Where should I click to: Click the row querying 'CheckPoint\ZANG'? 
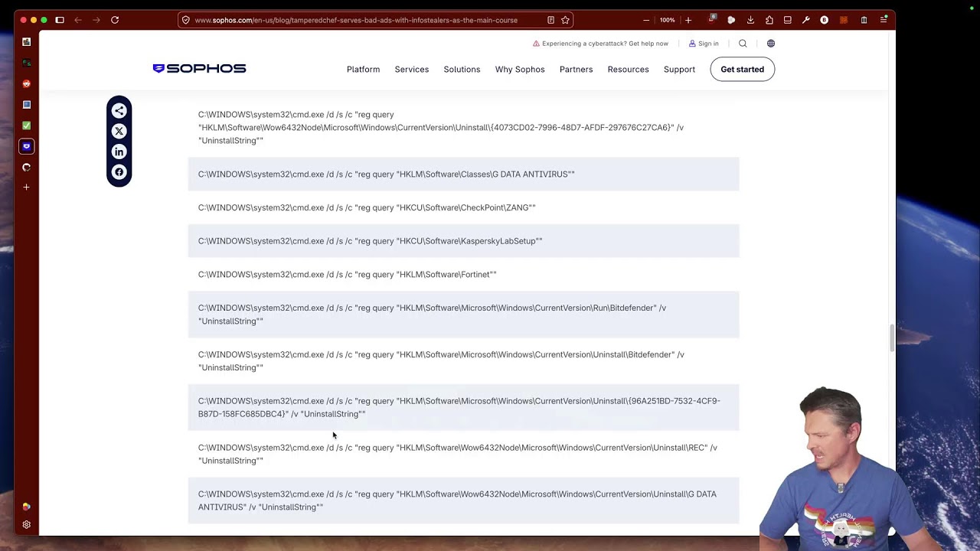(x=463, y=207)
